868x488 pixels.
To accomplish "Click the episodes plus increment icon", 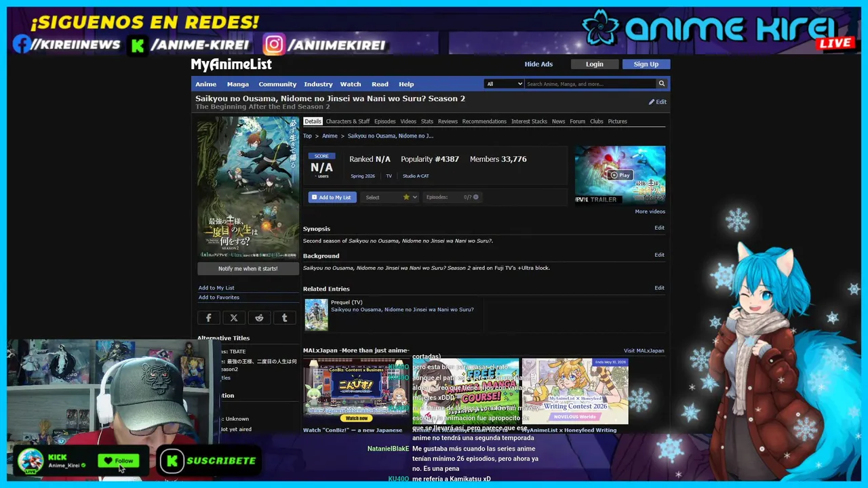I will pyautogui.click(x=476, y=197).
